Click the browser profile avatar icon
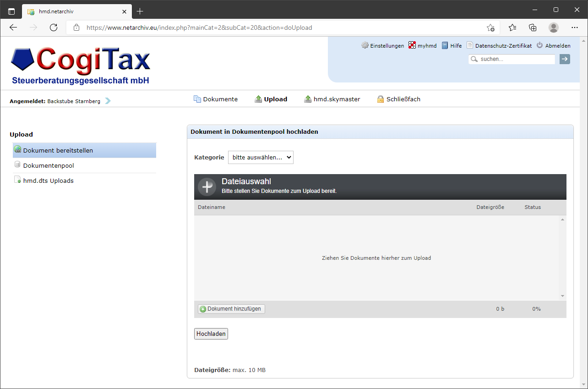 [x=553, y=27]
